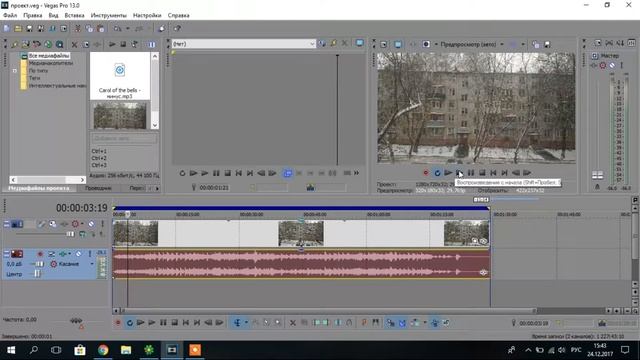Toggle loop playback in video preview
The width and height of the screenshot is (640, 360).
click(x=437, y=173)
